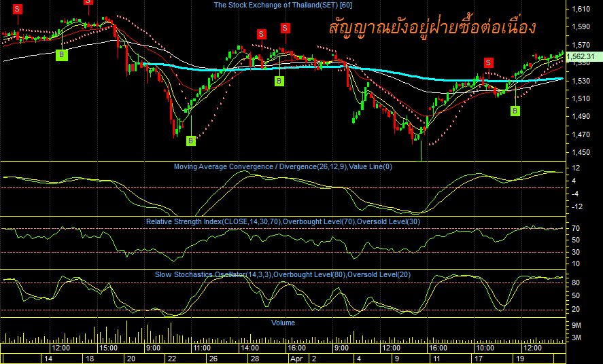603x364 pixels.
Task: Click the 1,470 price axis label
Action: (581, 134)
